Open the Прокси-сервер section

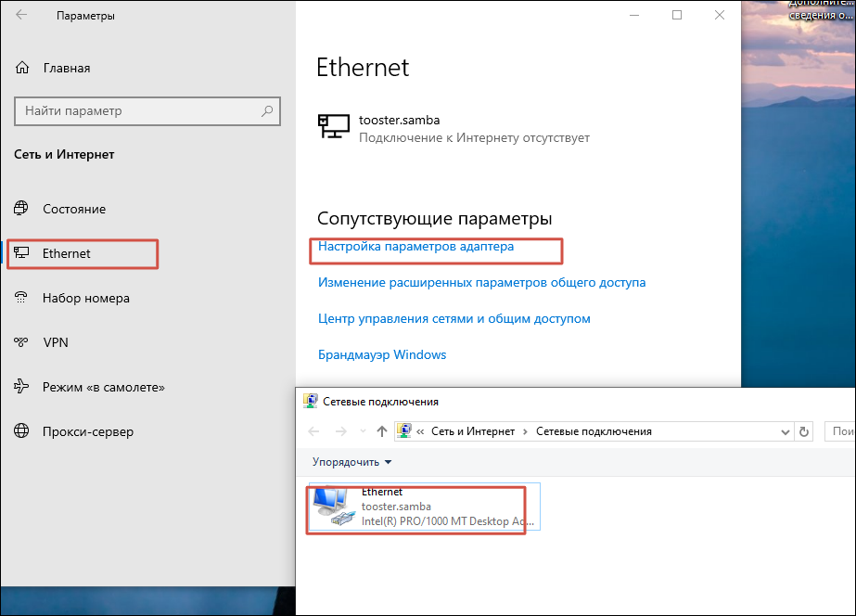click(x=87, y=431)
